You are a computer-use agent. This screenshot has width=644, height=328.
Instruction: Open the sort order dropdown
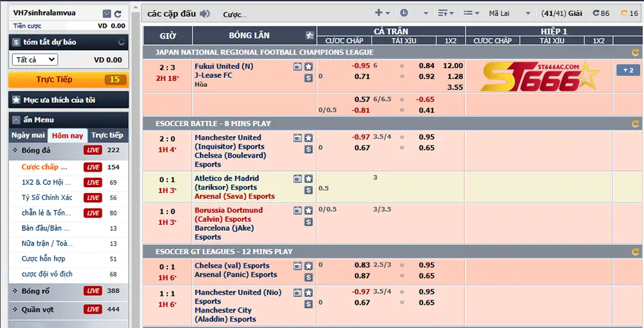coord(446,13)
